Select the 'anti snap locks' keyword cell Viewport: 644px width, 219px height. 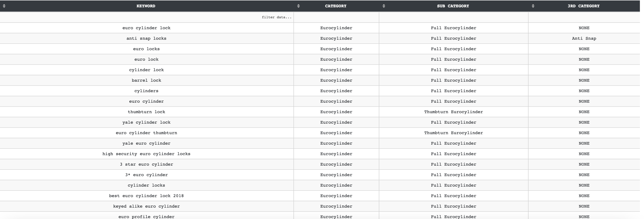147,38
